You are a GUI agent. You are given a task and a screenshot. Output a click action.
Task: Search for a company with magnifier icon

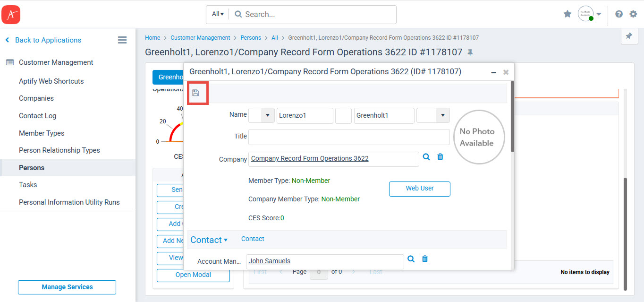[x=426, y=157]
